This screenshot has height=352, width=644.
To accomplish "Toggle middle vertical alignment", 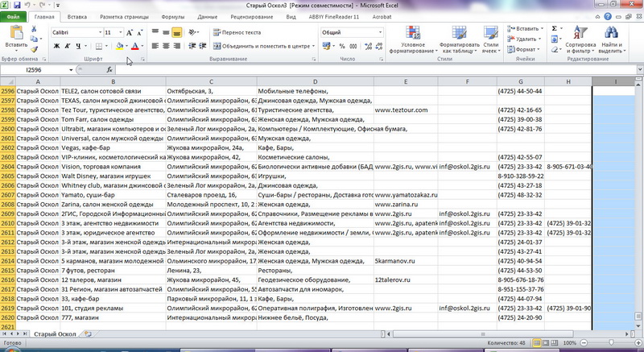I will pyautogui.click(x=166, y=32).
